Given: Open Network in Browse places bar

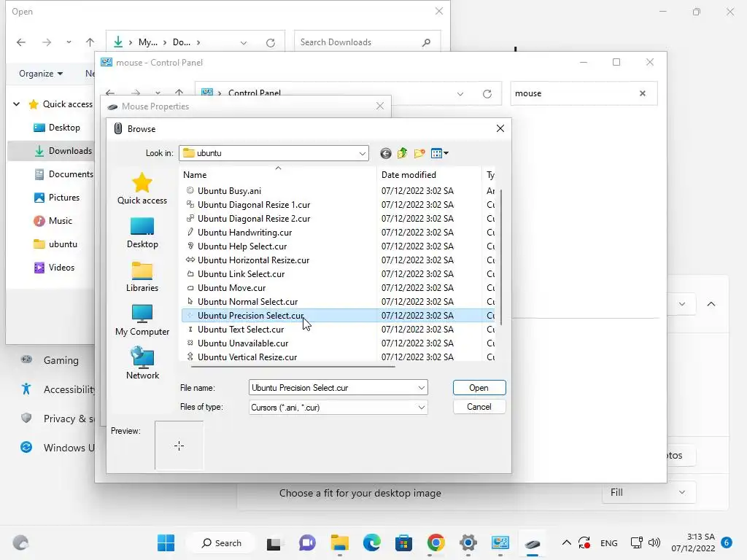Looking at the screenshot, I should click(x=142, y=364).
